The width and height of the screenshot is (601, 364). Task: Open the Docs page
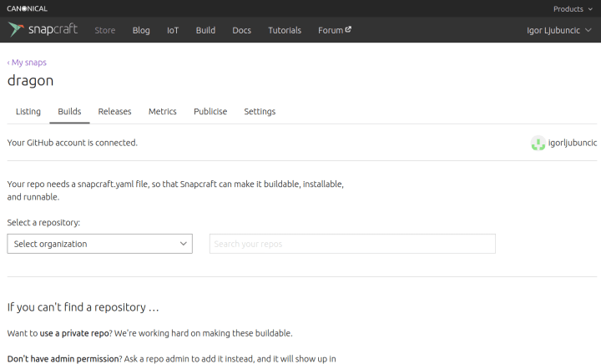pyautogui.click(x=242, y=30)
